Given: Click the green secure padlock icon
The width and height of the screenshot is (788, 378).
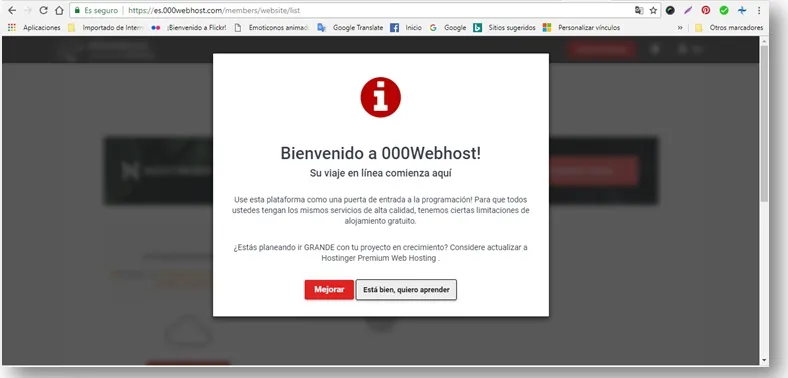Looking at the screenshot, I should coord(77,10).
